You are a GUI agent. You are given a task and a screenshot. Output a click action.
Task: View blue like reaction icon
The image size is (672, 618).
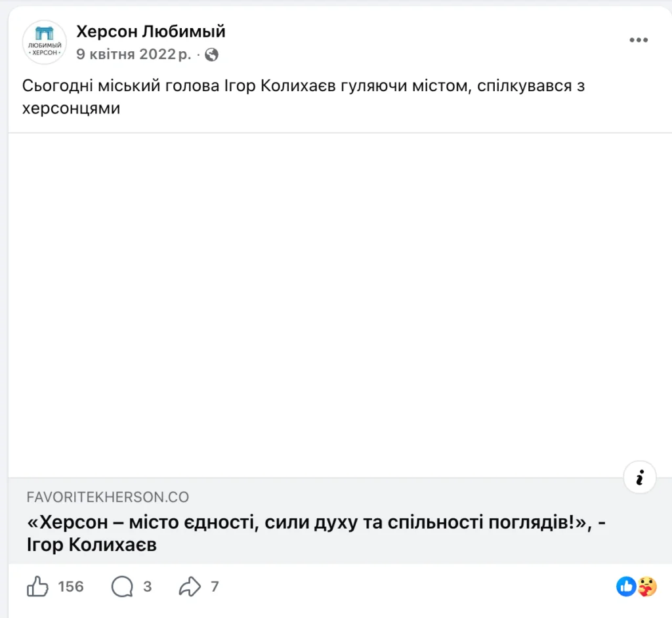pos(626,587)
